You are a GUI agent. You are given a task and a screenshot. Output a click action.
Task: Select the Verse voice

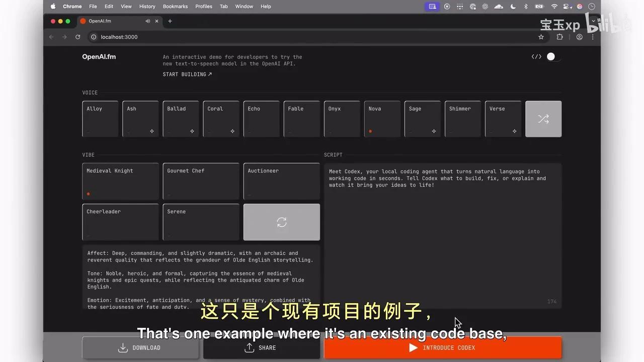click(x=503, y=119)
